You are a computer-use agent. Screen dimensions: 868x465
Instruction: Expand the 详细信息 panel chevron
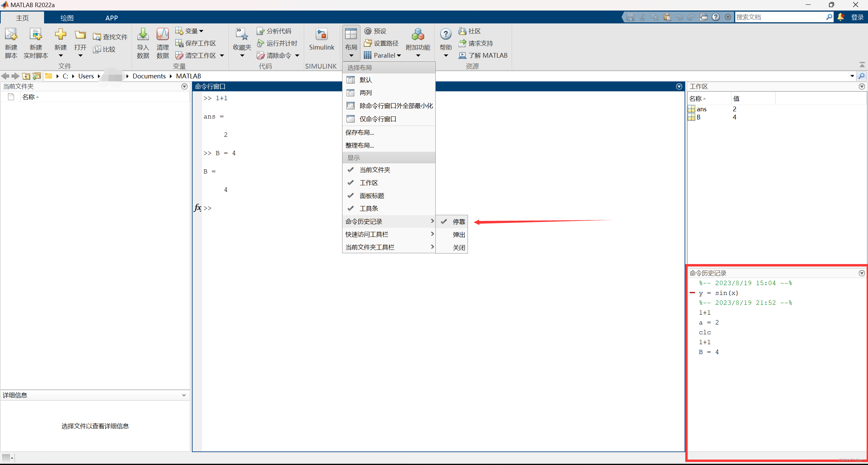tap(184, 395)
